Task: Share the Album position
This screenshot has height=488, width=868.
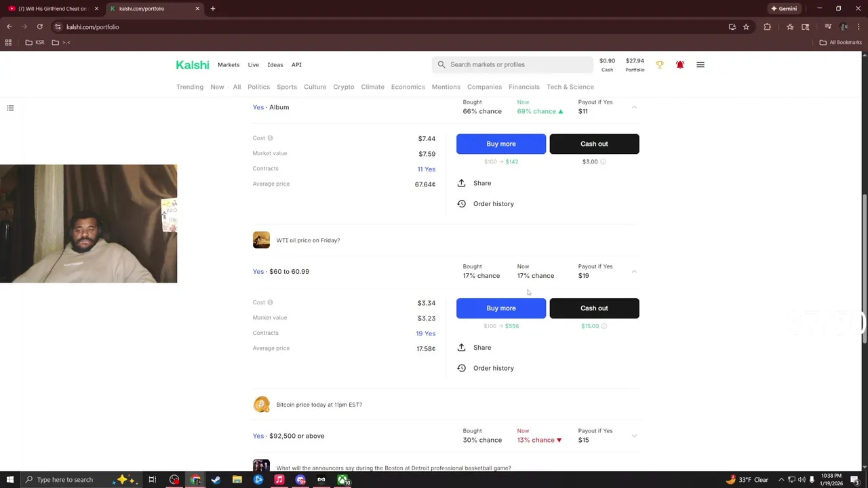Action: click(474, 183)
